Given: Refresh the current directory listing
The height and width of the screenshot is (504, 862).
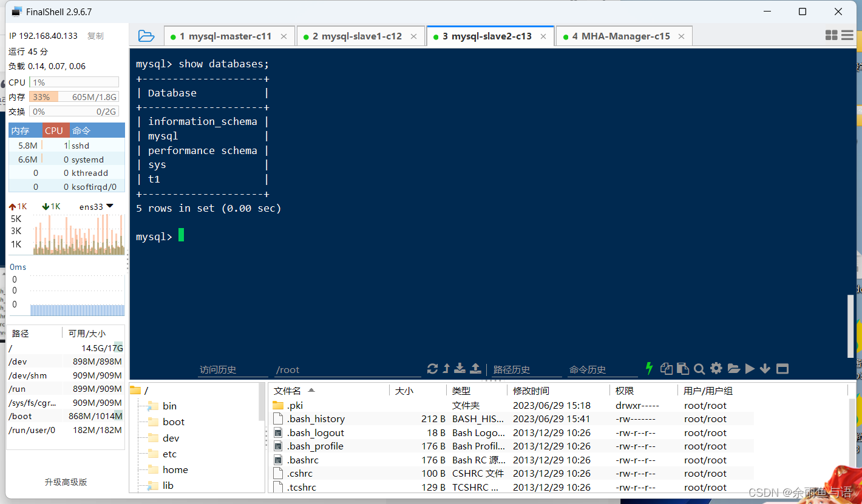Looking at the screenshot, I should (432, 368).
